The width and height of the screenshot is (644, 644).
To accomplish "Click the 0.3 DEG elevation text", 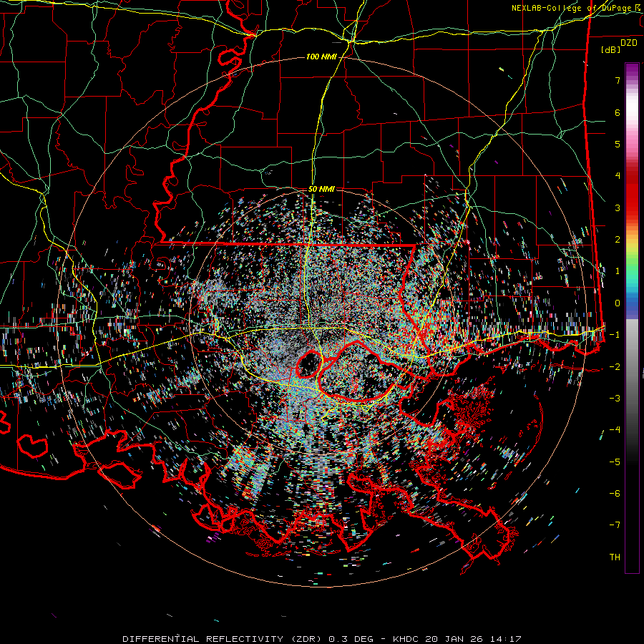I will (351, 639).
